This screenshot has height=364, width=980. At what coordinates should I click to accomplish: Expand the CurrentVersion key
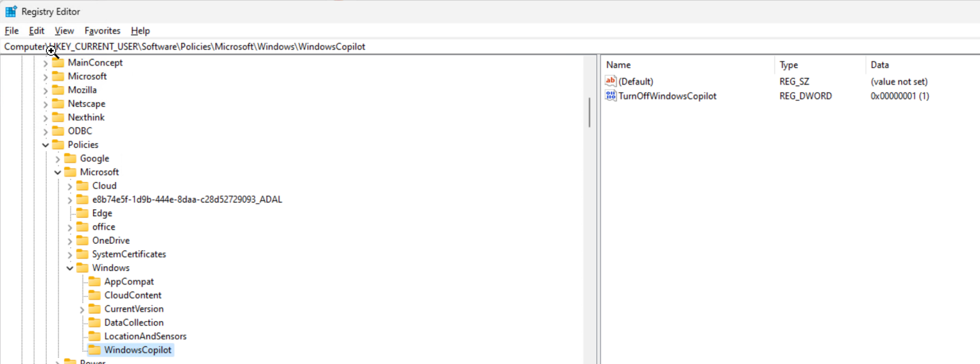[x=82, y=309]
